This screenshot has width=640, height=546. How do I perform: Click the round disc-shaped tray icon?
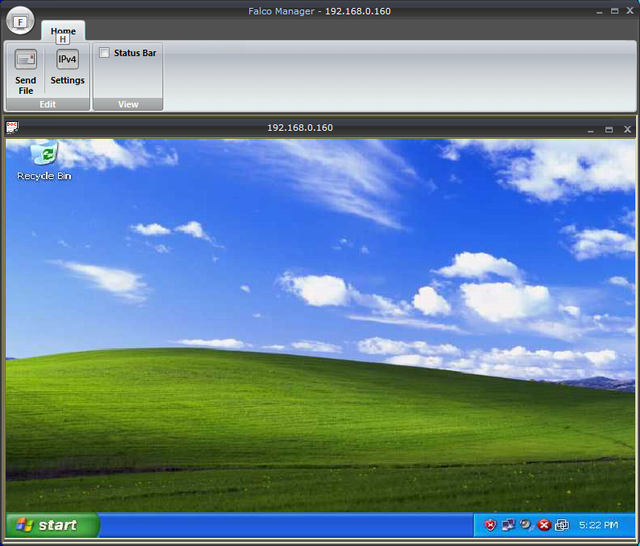coord(526,524)
